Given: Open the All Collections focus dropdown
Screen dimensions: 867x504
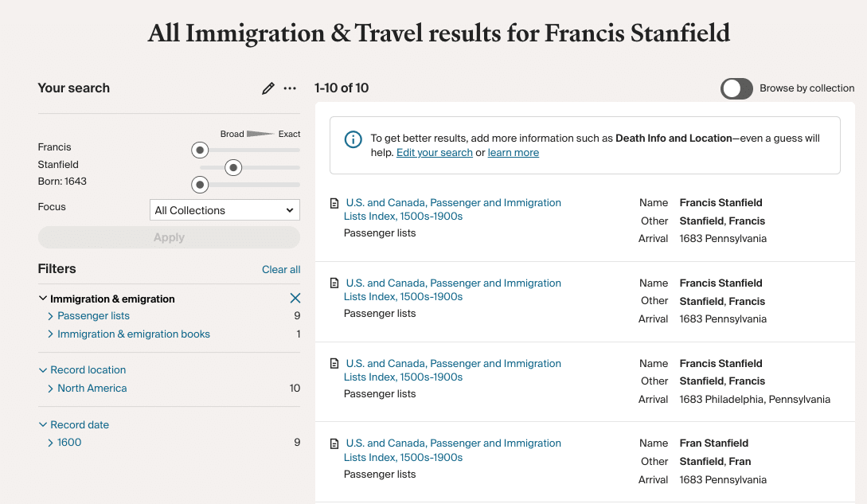Looking at the screenshot, I should pyautogui.click(x=225, y=210).
